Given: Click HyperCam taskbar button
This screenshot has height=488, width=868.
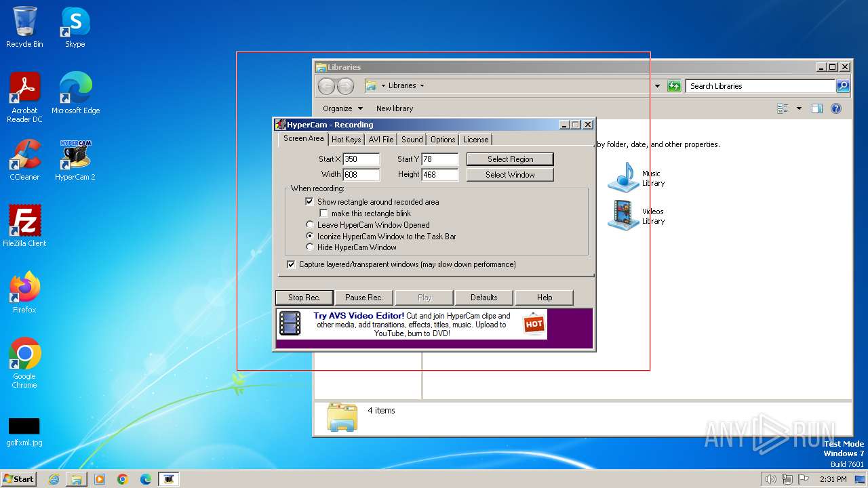Looking at the screenshot, I should (169, 479).
